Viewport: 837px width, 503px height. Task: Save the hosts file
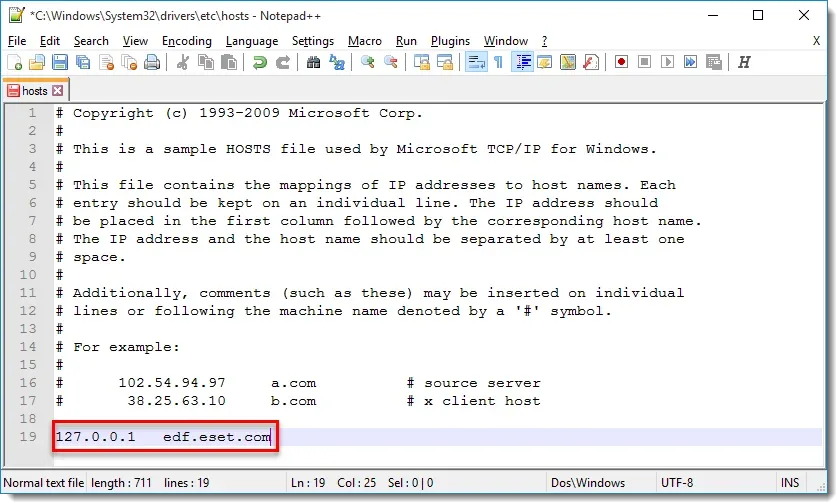(x=60, y=62)
